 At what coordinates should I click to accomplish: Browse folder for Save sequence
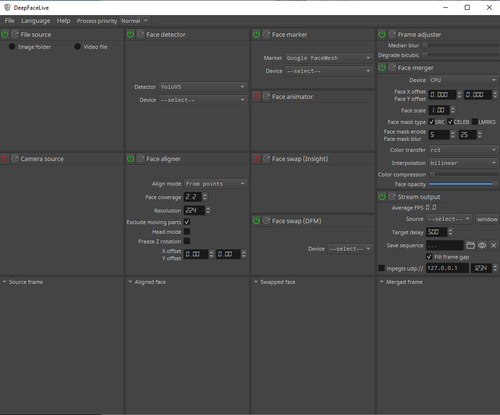470,245
